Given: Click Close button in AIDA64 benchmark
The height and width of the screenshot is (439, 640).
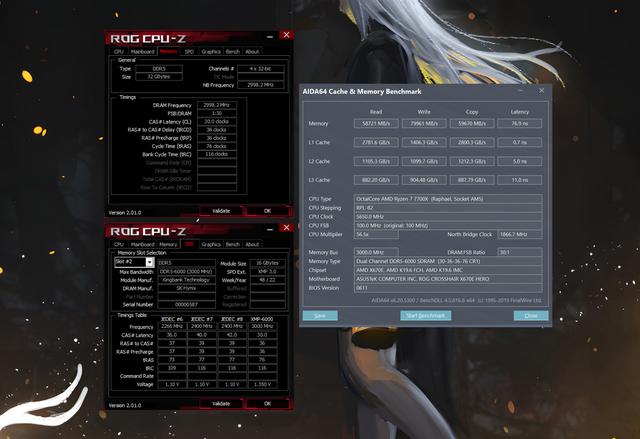Looking at the screenshot, I should [x=531, y=315].
